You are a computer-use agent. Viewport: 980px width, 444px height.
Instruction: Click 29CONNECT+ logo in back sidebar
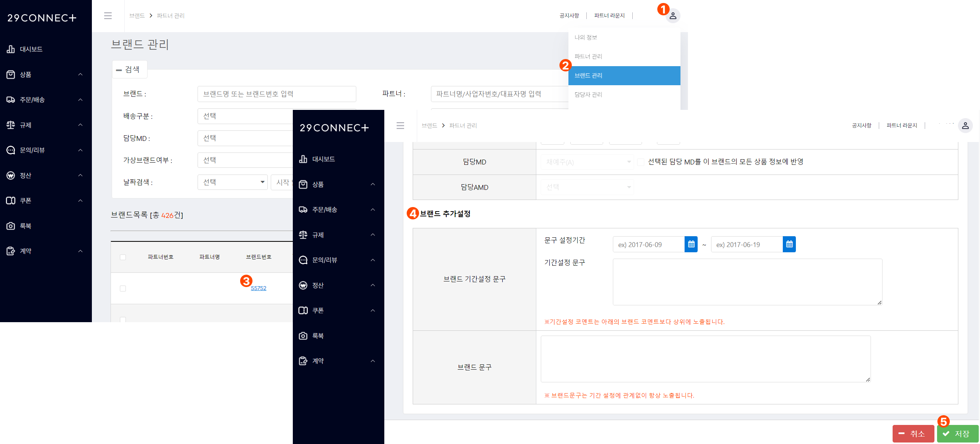[42, 18]
